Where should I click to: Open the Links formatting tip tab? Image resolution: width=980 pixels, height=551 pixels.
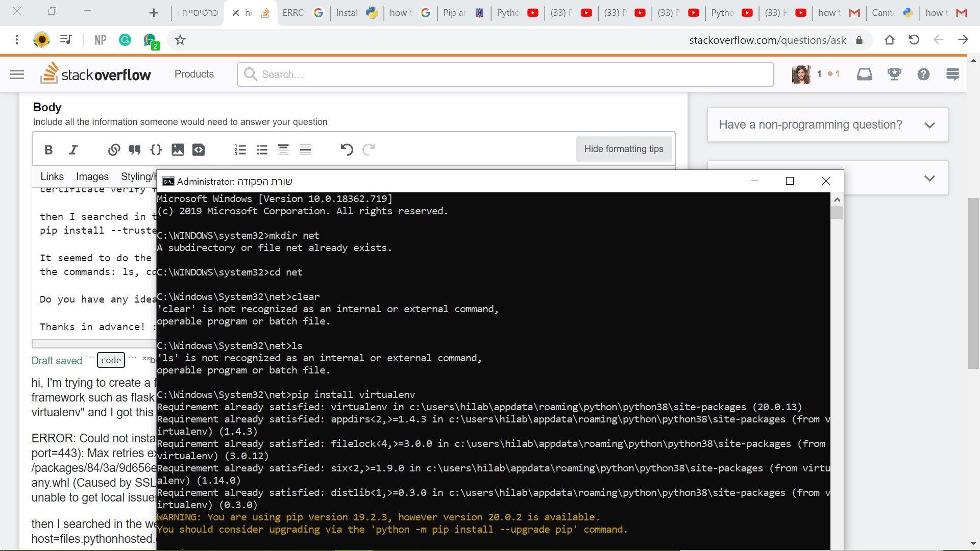click(x=52, y=177)
